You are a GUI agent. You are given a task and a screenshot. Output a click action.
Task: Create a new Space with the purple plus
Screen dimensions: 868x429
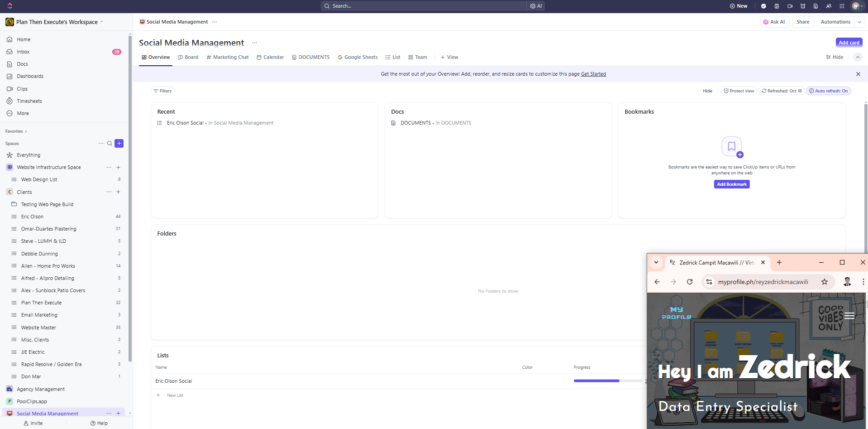(x=119, y=144)
